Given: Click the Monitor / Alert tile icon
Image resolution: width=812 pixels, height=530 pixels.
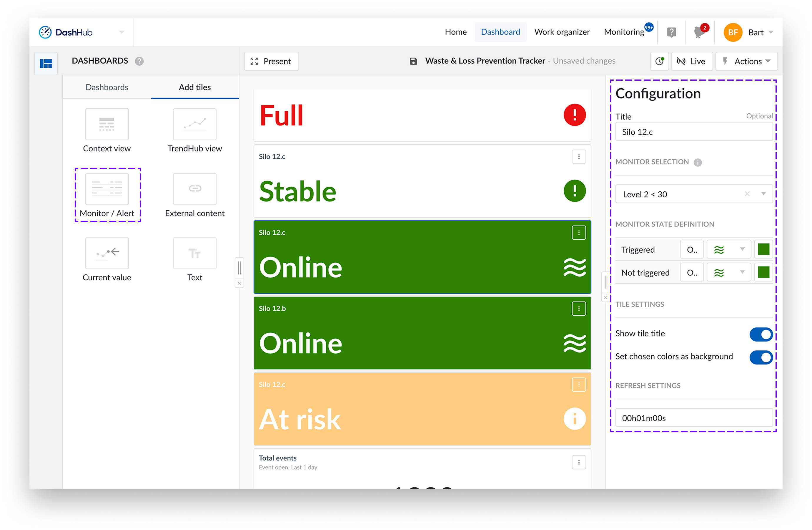Looking at the screenshot, I should [x=107, y=189].
